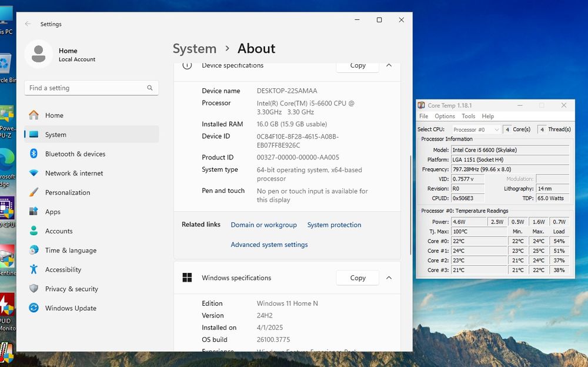Screen dimensions: 588x367
Task: Click Core #0 temperature 22°C reading
Action: [x=479, y=241]
